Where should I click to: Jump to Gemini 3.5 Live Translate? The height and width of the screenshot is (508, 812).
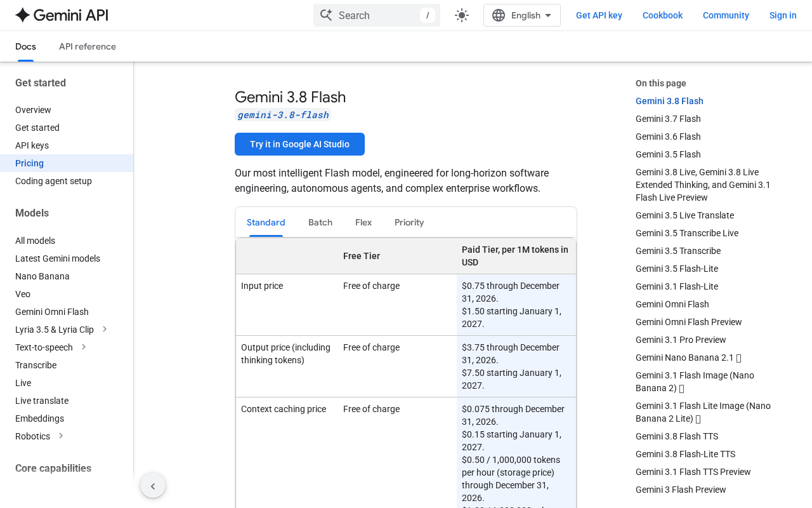684,215
